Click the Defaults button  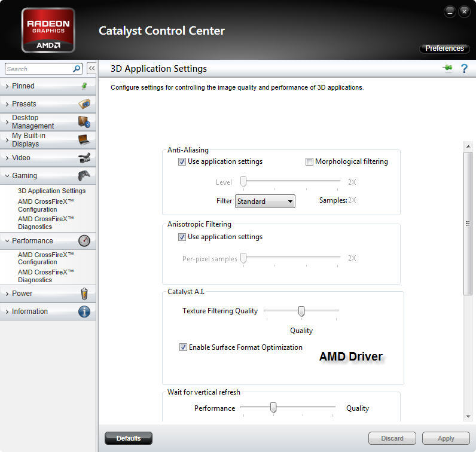click(x=129, y=438)
